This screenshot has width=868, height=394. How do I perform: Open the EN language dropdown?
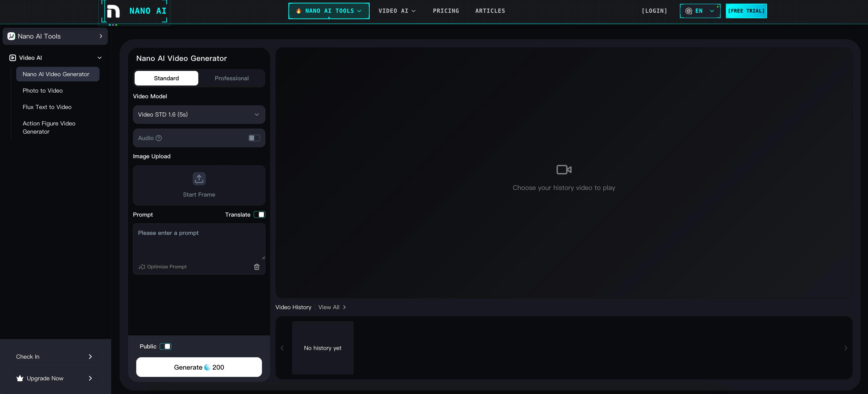[700, 10]
